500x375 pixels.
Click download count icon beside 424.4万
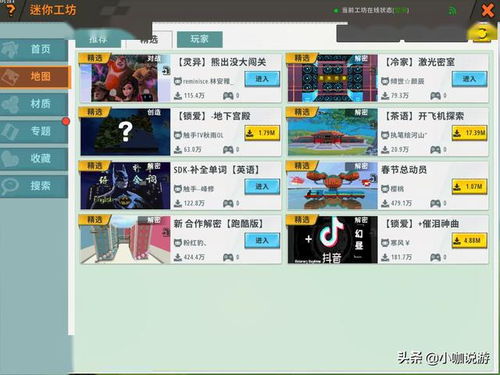(x=178, y=257)
